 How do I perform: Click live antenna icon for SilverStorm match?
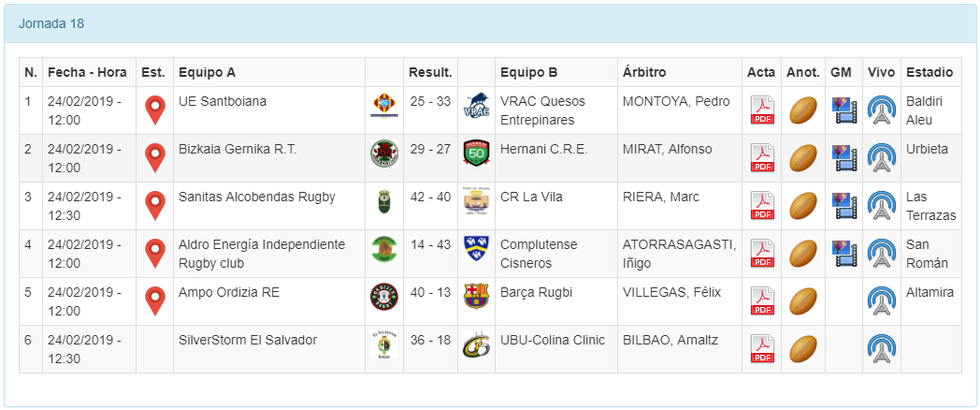(x=881, y=349)
